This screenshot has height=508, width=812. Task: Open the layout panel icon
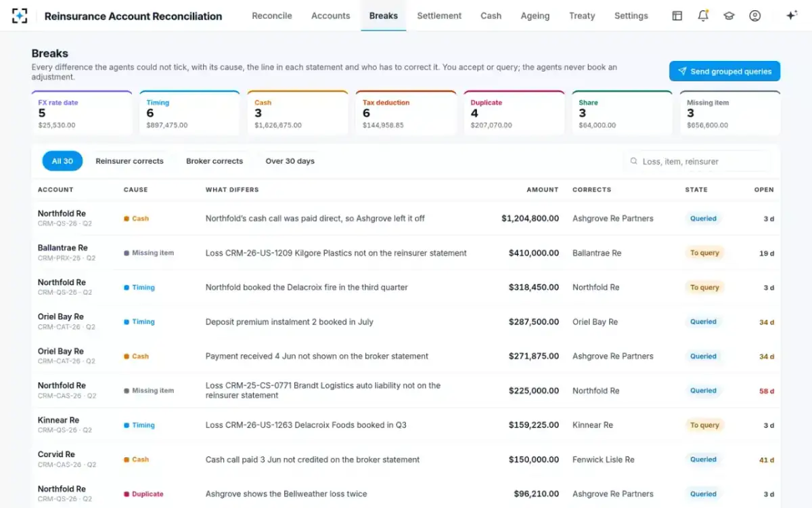tap(677, 16)
